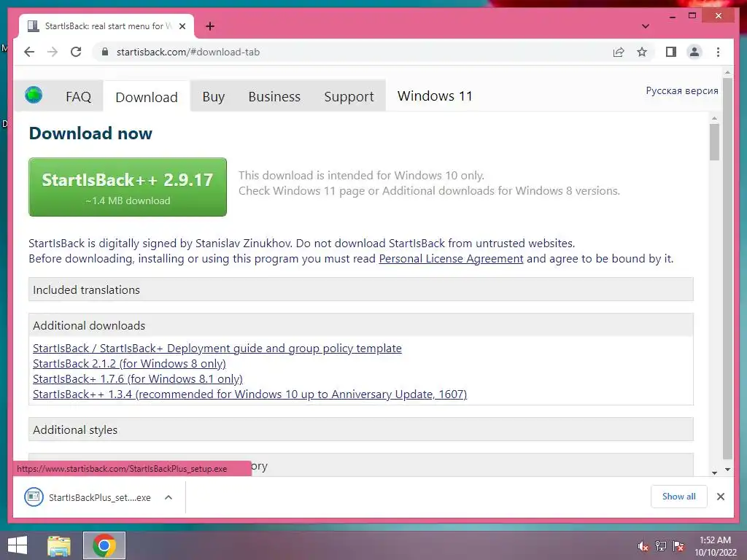Open Personal License Agreement link
This screenshot has width=747, height=560.
pos(451,259)
